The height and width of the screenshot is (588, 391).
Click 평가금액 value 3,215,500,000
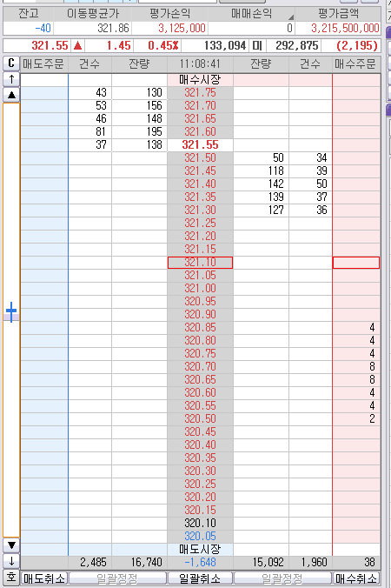[x=338, y=28]
